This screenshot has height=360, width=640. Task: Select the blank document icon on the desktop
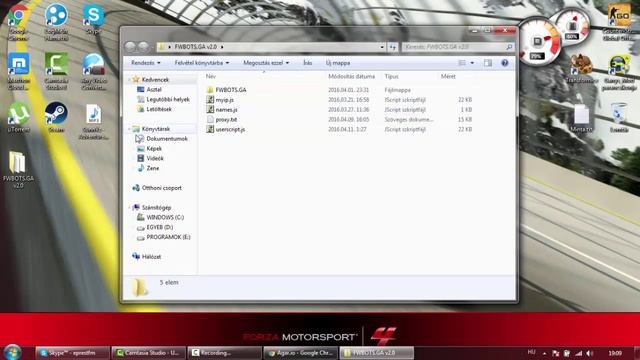(581, 118)
